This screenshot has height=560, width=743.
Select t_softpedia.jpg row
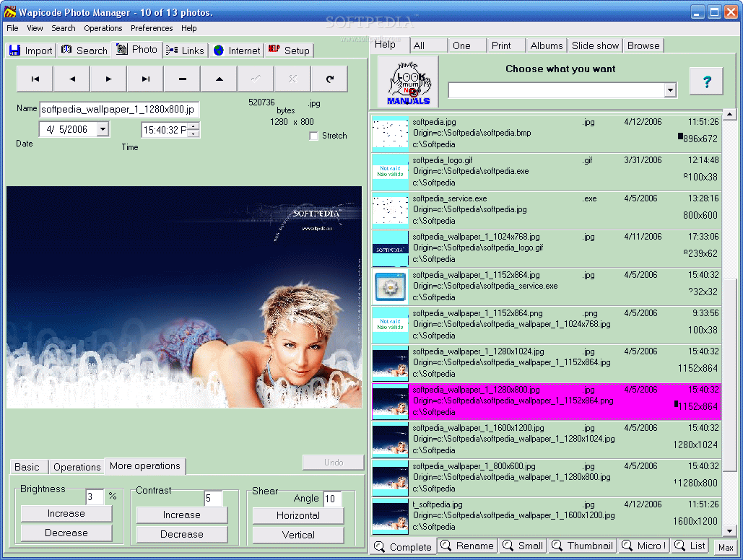tap(547, 515)
